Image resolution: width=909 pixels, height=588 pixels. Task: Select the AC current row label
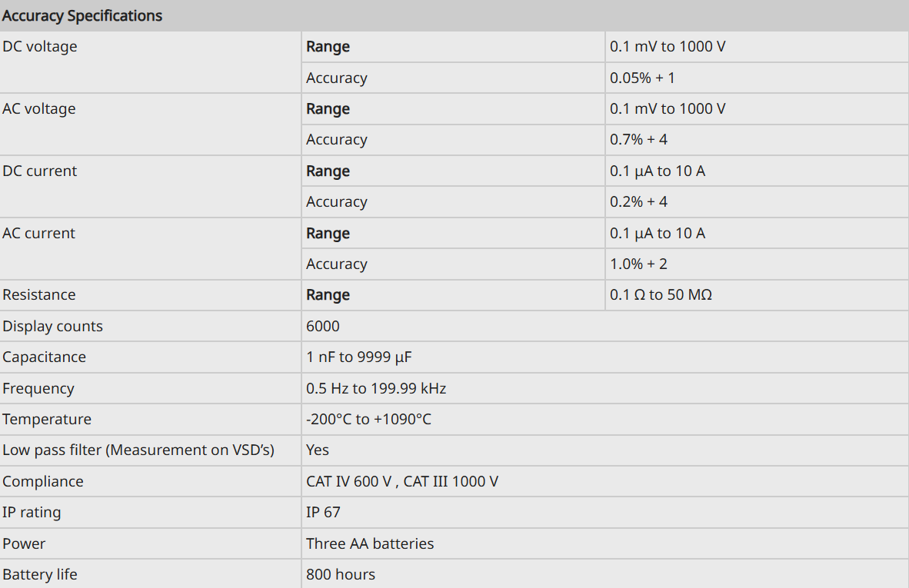coord(39,233)
